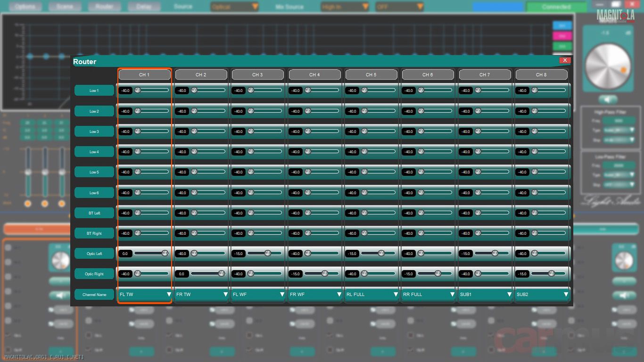Open the SUB2 channel name dropdown

pos(542,295)
